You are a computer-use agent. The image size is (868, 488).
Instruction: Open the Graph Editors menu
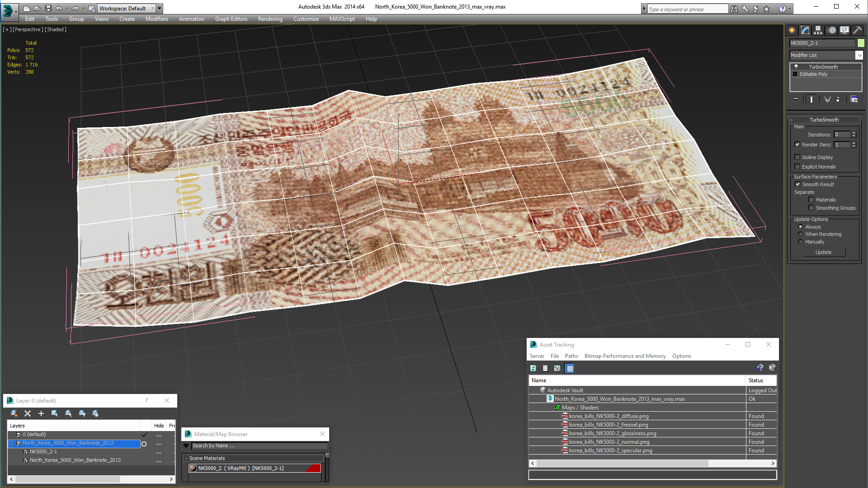pos(231,19)
